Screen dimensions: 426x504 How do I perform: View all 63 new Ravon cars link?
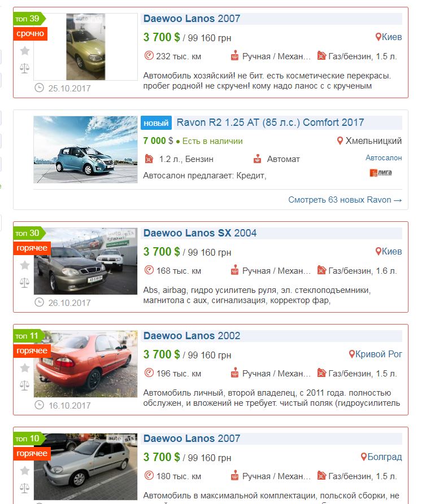point(345,200)
